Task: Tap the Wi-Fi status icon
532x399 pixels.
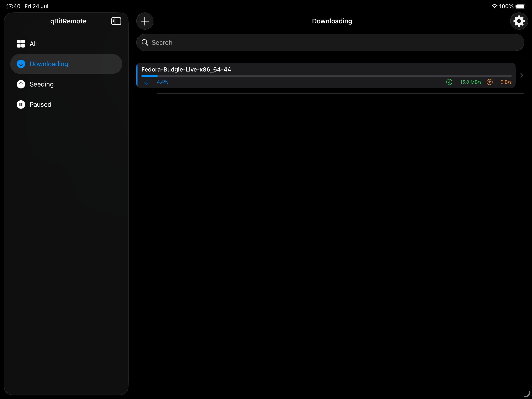Action: [494, 6]
